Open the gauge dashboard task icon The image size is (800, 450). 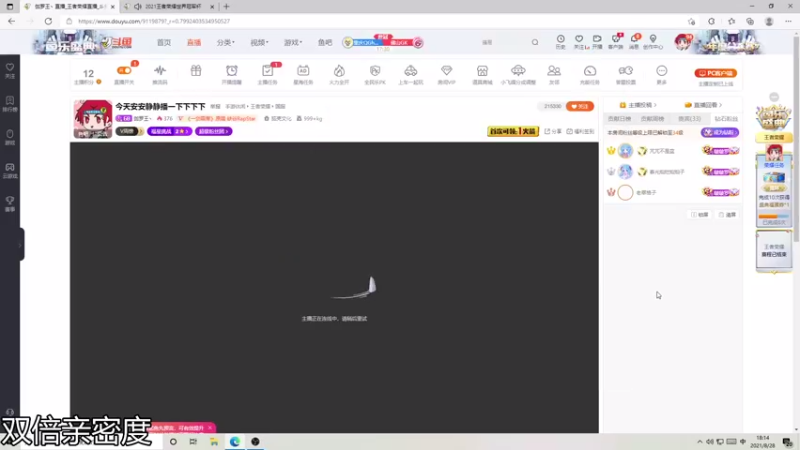coord(590,70)
